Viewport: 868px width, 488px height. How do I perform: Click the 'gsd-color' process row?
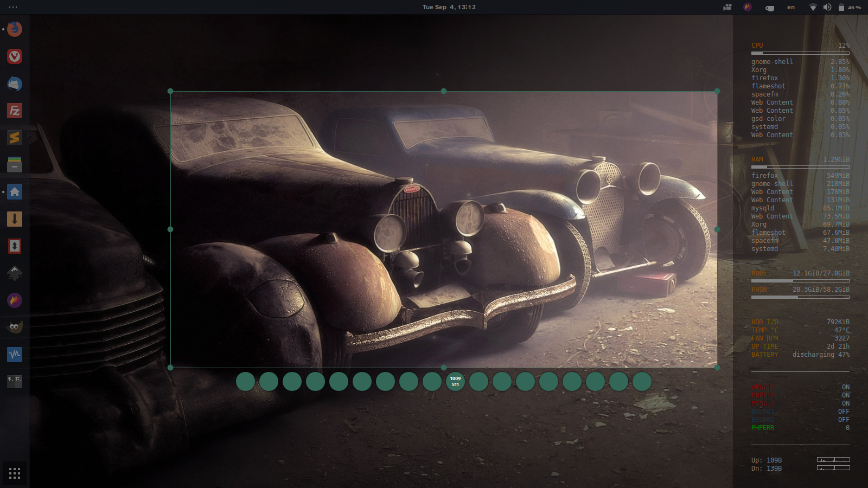(800, 119)
